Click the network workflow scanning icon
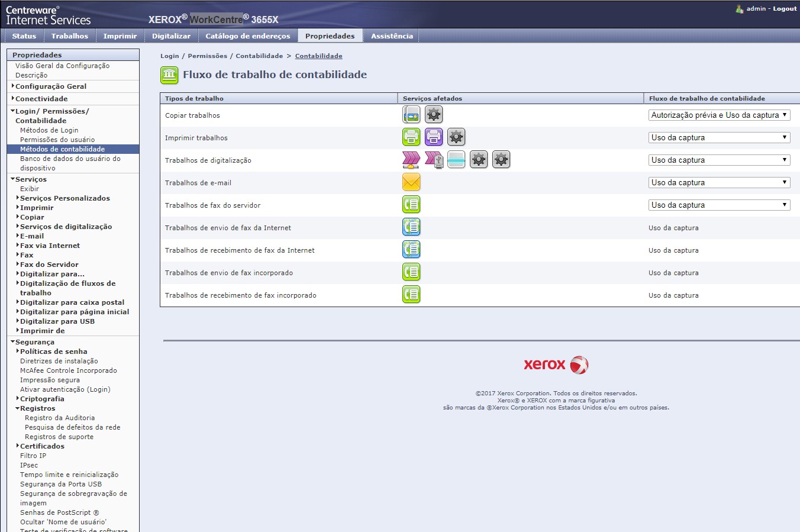The image size is (800, 532). click(411, 160)
